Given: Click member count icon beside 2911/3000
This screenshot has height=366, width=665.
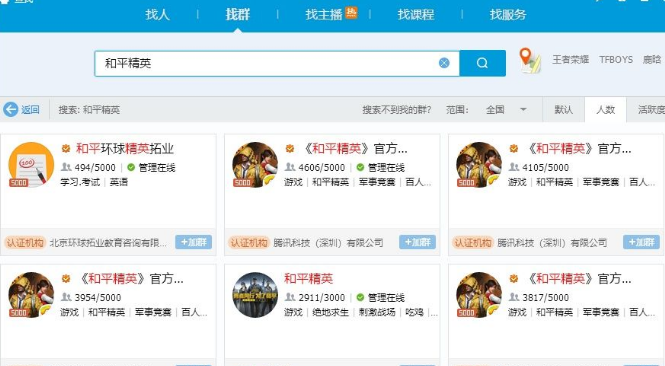Looking at the screenshot, I should tap(290, 297).
